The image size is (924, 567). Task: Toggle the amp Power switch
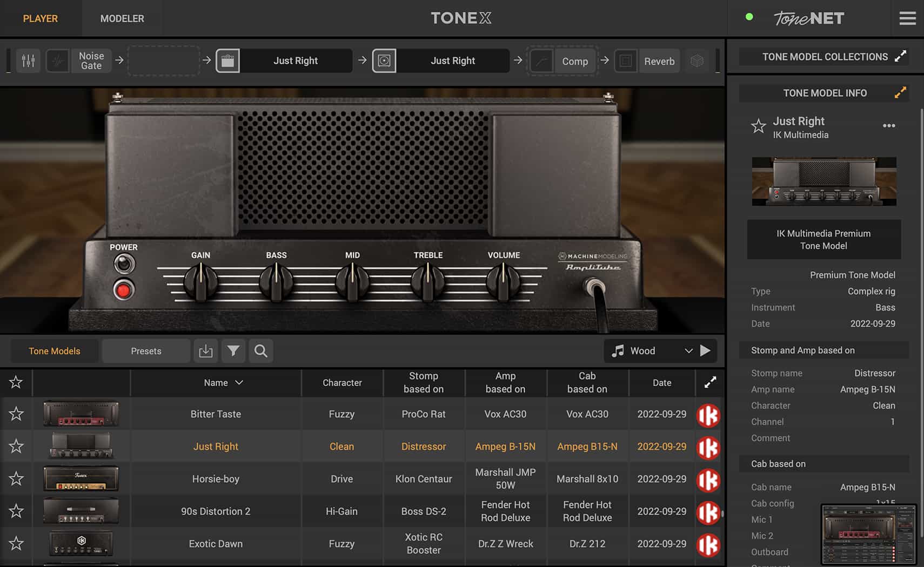[x=124, y=264]
